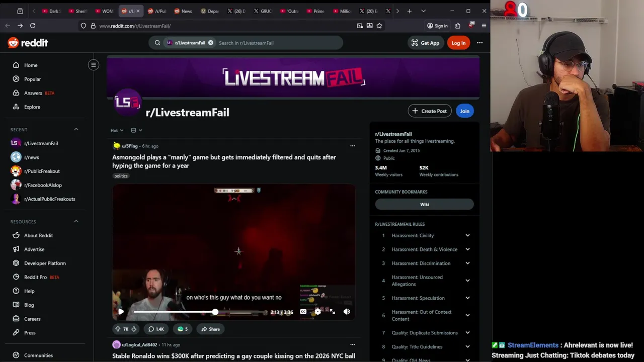Collapse the RESOURCES section
Screen dimensions: 644x362
[76, 221]
